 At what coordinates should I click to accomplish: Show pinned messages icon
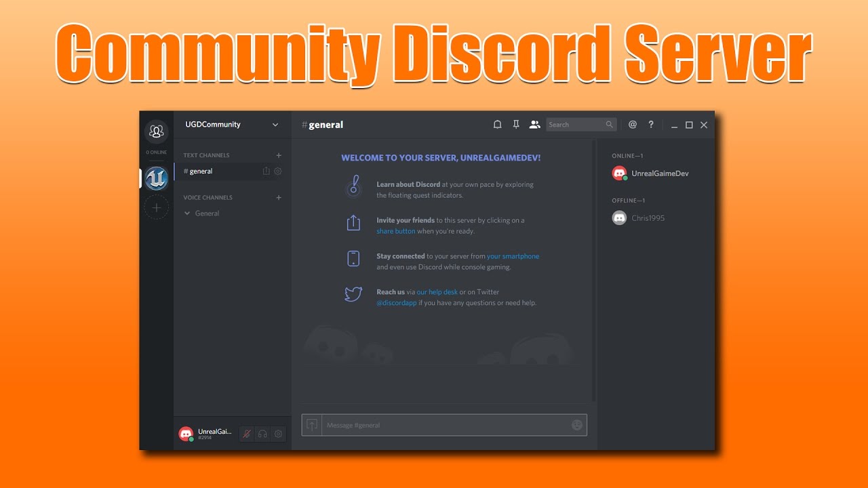pos(516,125)
